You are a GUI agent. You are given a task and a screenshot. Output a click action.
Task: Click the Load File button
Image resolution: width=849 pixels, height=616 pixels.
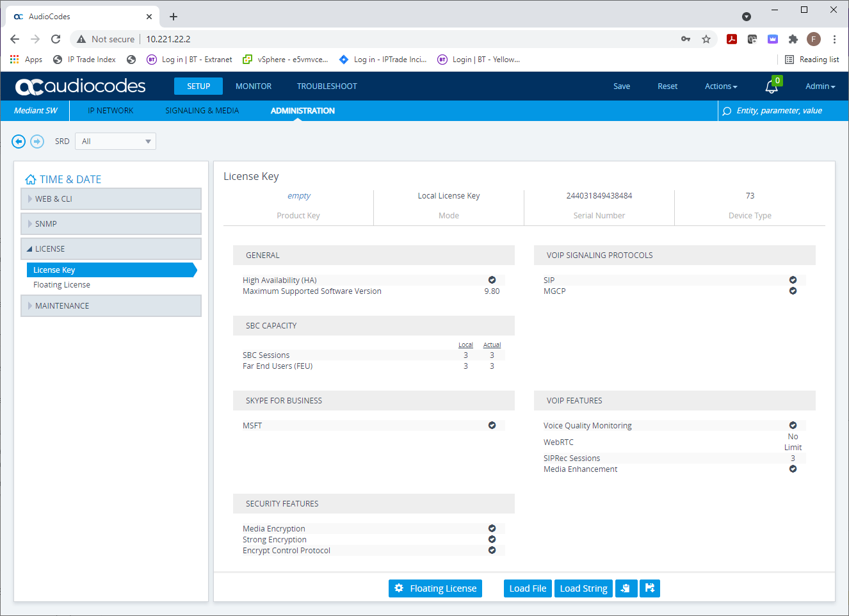(528, 588)
